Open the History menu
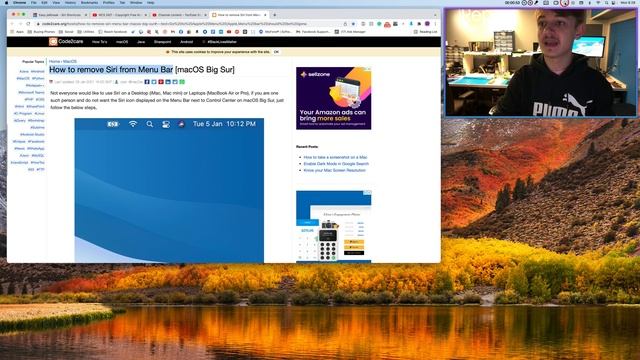640x360 pixels. 70,2
